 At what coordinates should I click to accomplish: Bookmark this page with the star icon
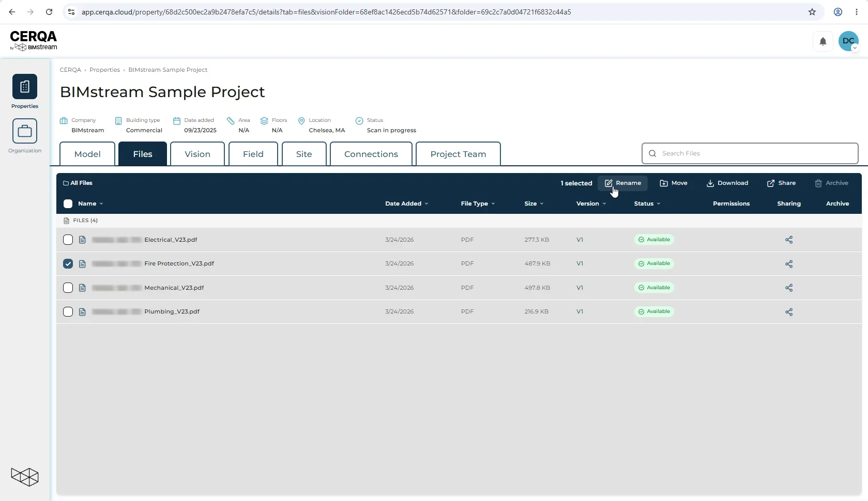pyautogui.click(x=812, y=12)
